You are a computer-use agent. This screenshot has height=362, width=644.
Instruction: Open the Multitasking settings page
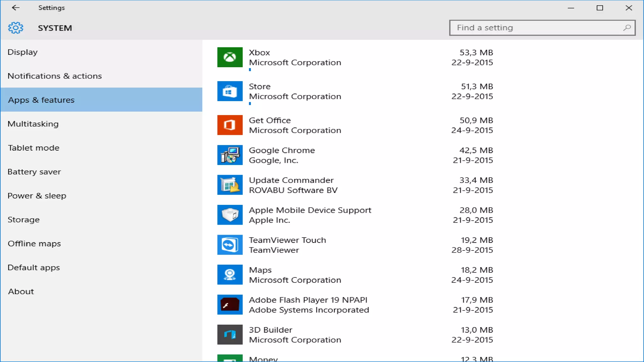click(x=101, y=124)
